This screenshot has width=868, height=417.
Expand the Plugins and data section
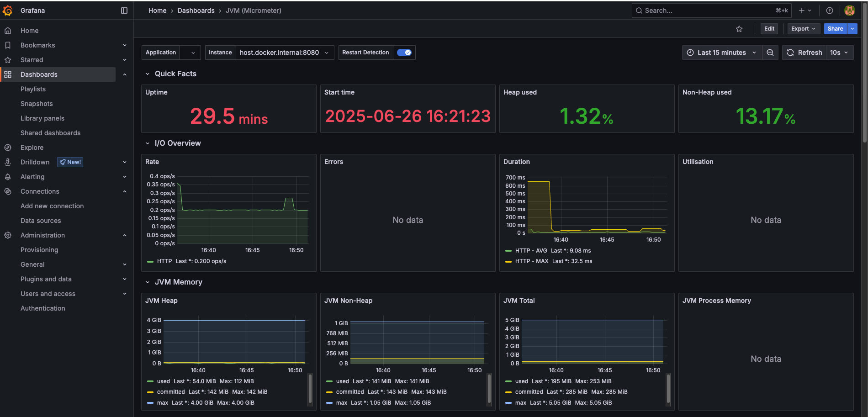pos(125,279)
